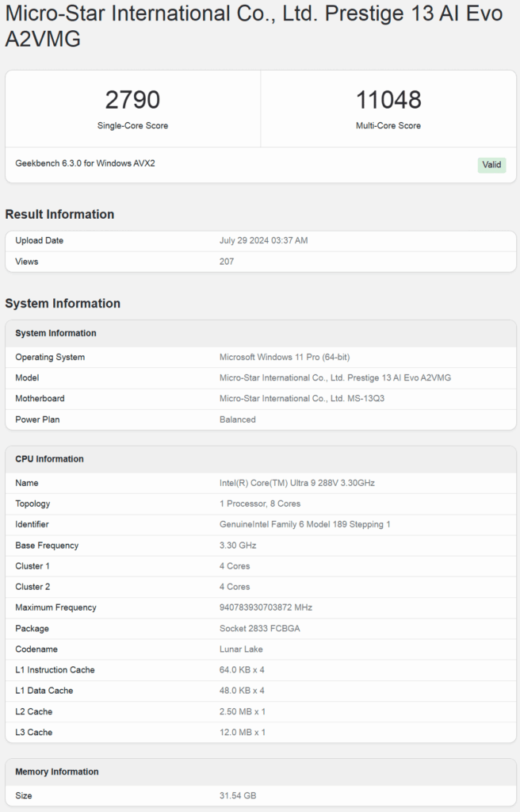Screen dimensions: 520x812
Task: Click the Codename label
Action: [x=36, y=649]
